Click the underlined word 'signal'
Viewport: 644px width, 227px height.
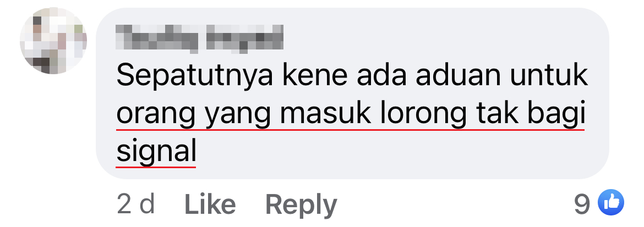(156, 152)
